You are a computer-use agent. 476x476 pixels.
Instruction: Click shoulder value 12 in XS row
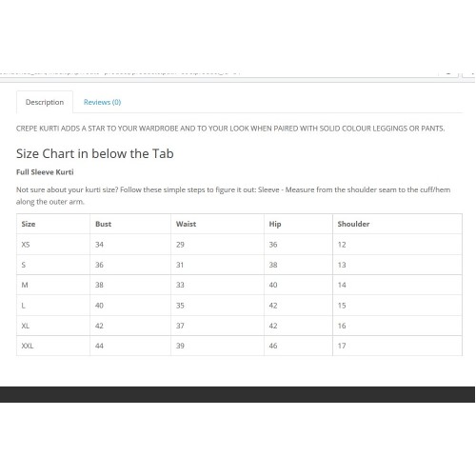(x=342, y=245)
